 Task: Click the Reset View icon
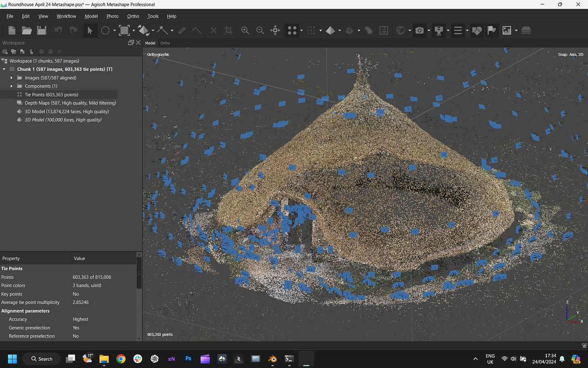[x=275, y=30]
